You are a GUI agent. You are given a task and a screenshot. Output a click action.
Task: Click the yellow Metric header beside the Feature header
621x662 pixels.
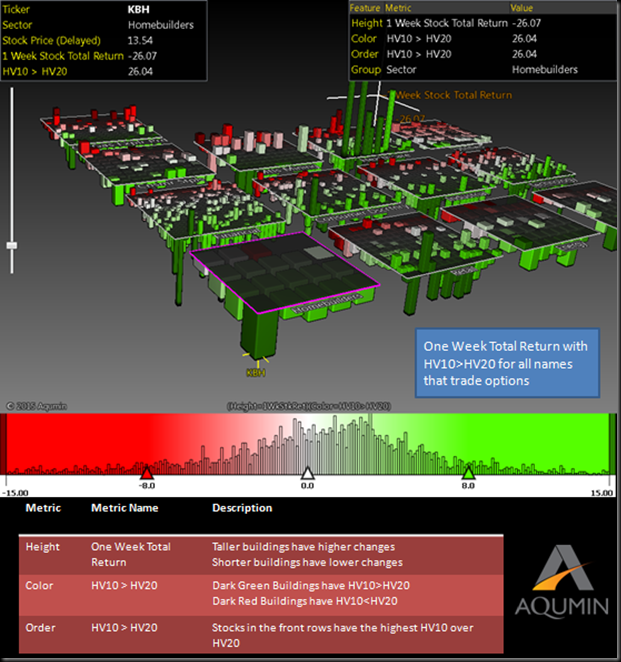(x=398, y=8)
